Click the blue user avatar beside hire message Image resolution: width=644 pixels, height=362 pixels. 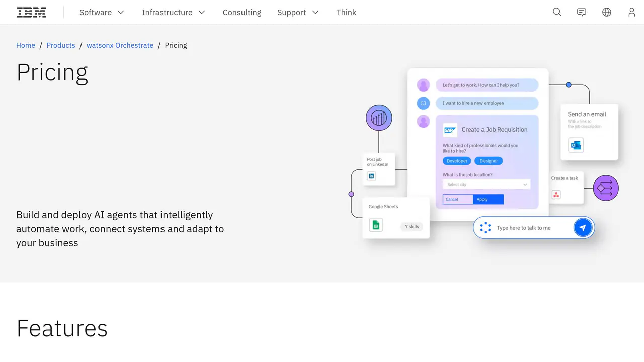pos(424,103)
